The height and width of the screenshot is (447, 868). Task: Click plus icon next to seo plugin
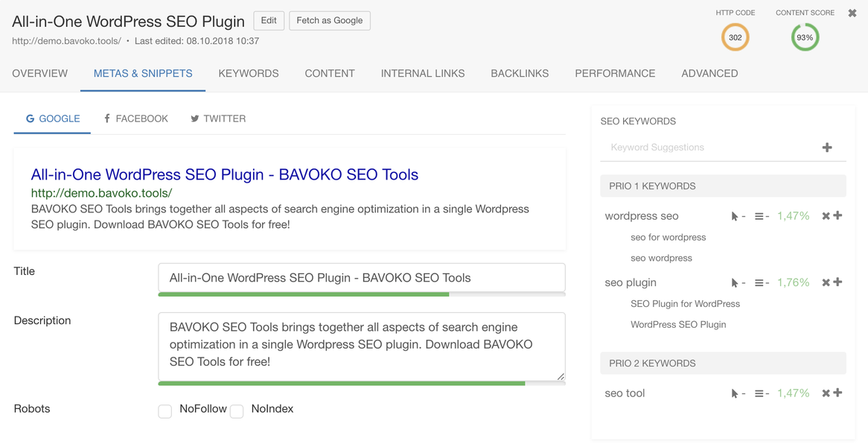point(837,282)
